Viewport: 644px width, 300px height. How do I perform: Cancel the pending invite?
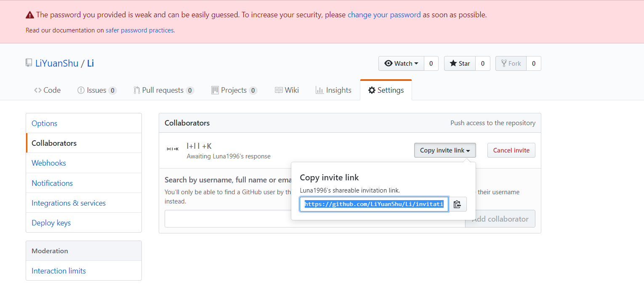(511, 150)
